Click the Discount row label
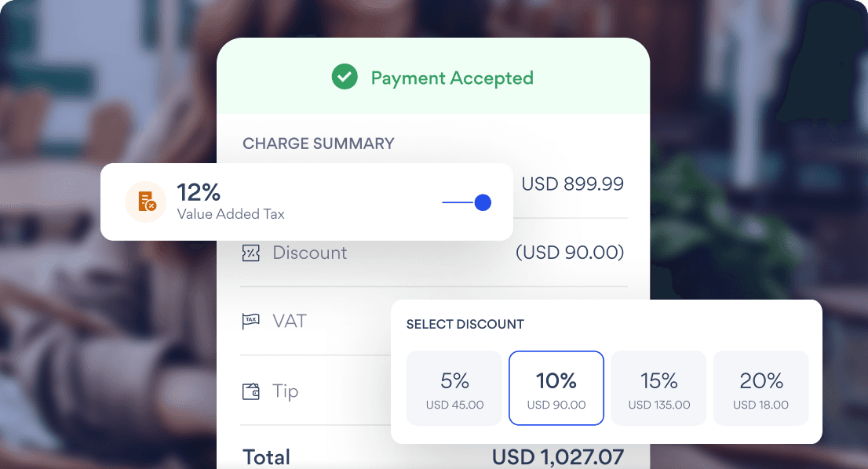The height and width of the screenshot is (469, 868). [309, 253]
